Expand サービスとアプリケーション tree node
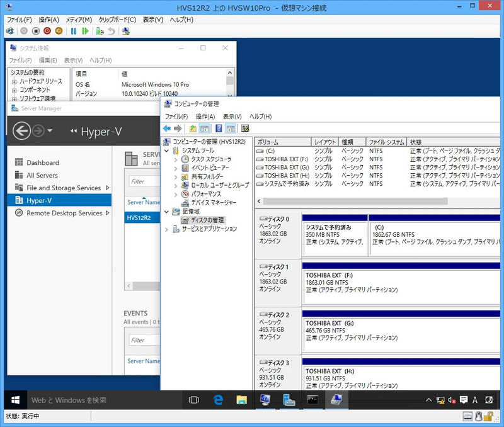Screen dimensions: 504x427 tap(166, 229)
